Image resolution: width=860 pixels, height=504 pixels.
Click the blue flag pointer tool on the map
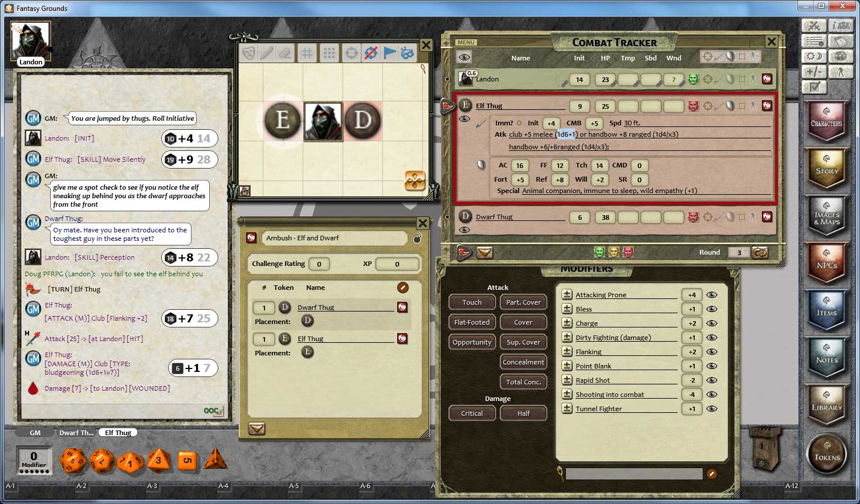tap(390, 52)
